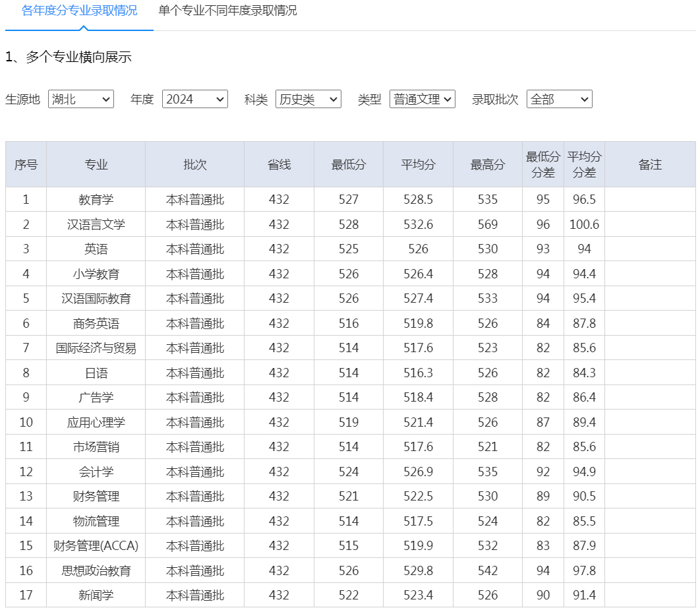Select the 汉语国际教育 major cell
Viewport: 700px width, 612px height.
click(x=96, y=298)
